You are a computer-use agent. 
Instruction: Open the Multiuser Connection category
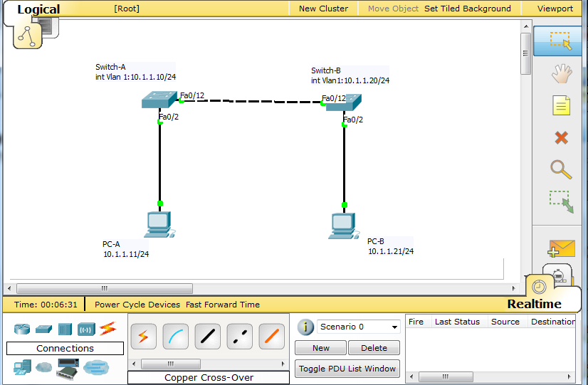click(x=96, y=367)
